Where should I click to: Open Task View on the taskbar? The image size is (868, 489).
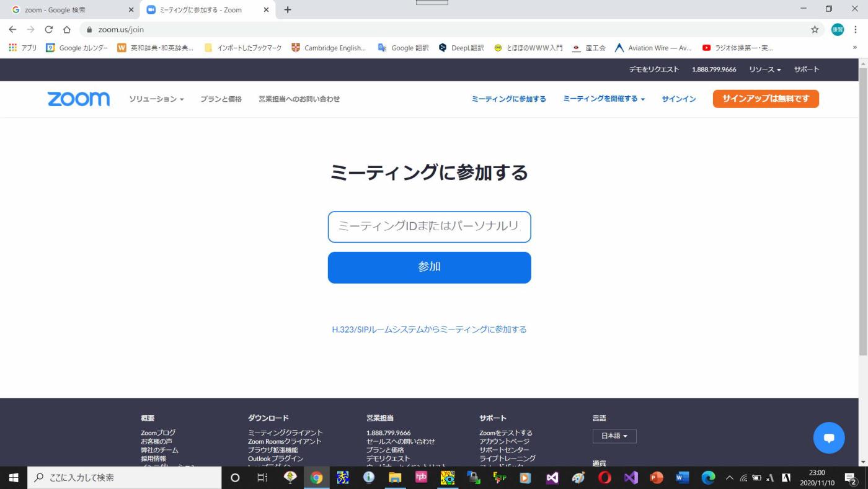262,477
